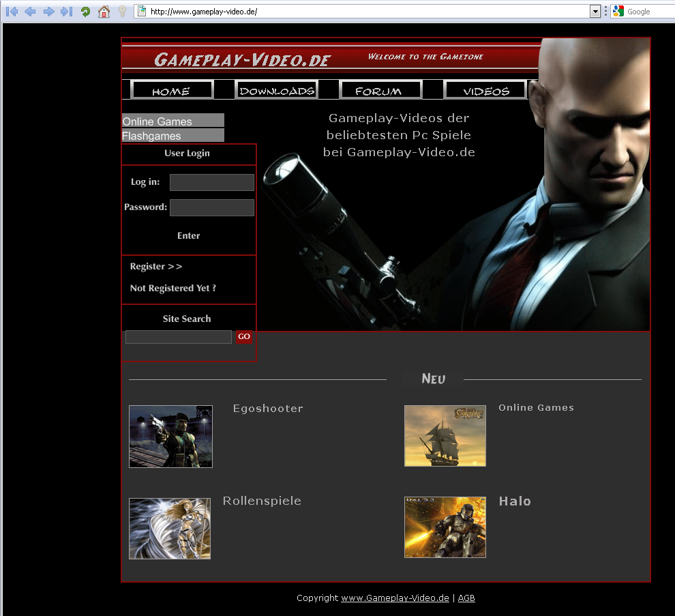Click the Site Search text box
This screenshot has height=616, width=675.
[x=178, y=337]
